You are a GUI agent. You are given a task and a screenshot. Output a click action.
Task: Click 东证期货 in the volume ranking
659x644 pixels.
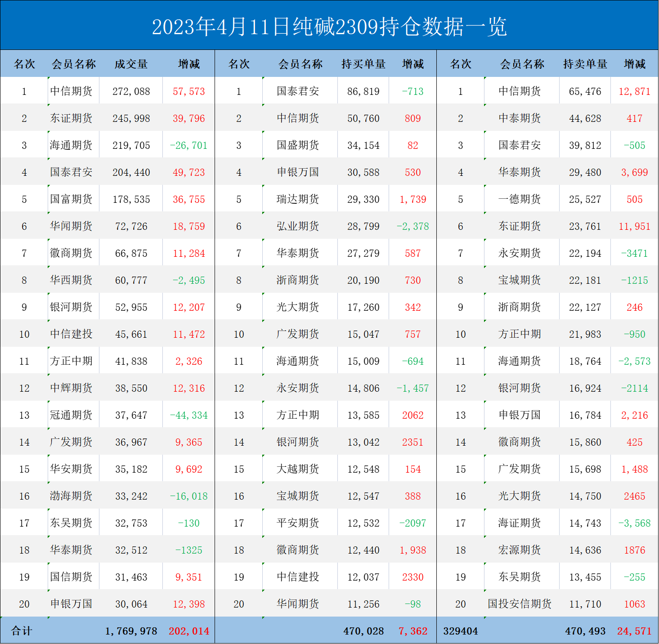click(71, 118)
